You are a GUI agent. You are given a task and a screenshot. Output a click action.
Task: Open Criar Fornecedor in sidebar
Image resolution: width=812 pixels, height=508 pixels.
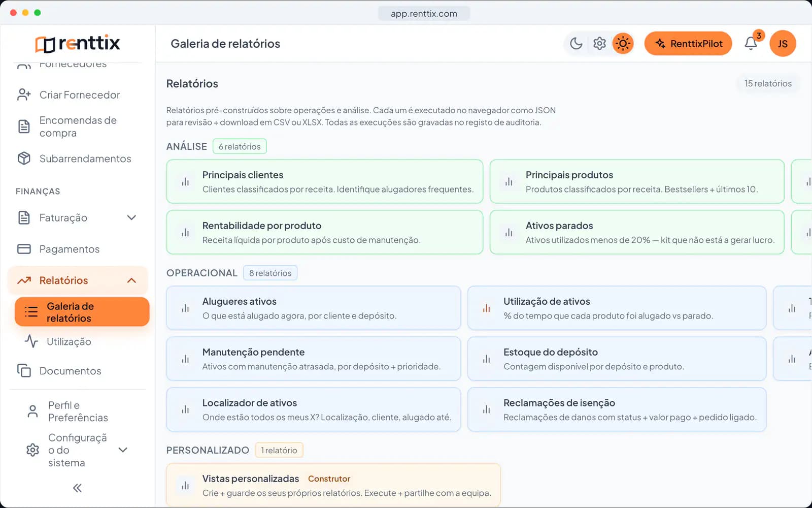coord(78,95)
